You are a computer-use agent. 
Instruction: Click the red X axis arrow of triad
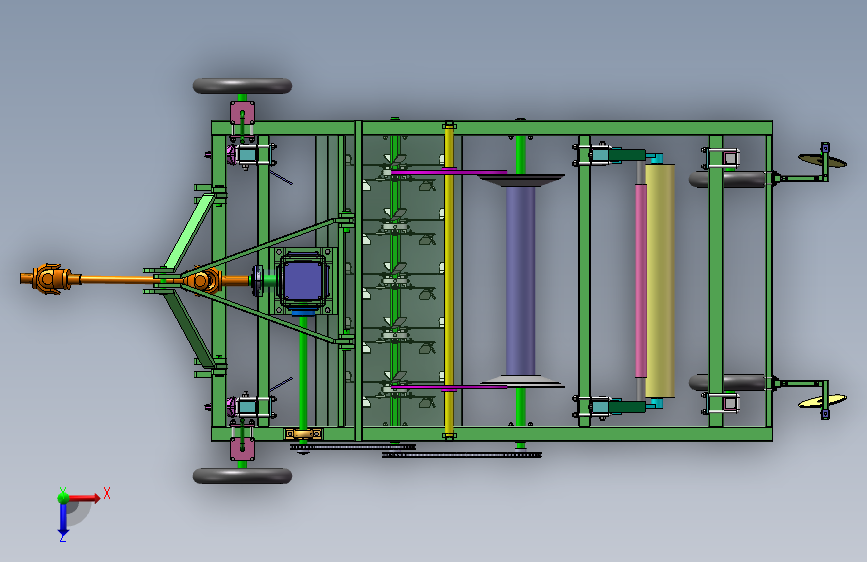pos(84,498)
